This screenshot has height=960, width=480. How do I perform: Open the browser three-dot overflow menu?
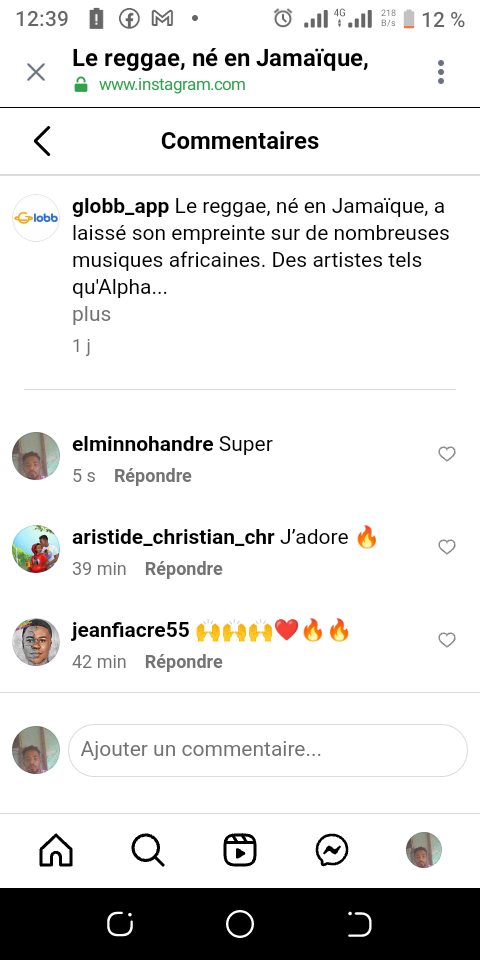[441, 72]
